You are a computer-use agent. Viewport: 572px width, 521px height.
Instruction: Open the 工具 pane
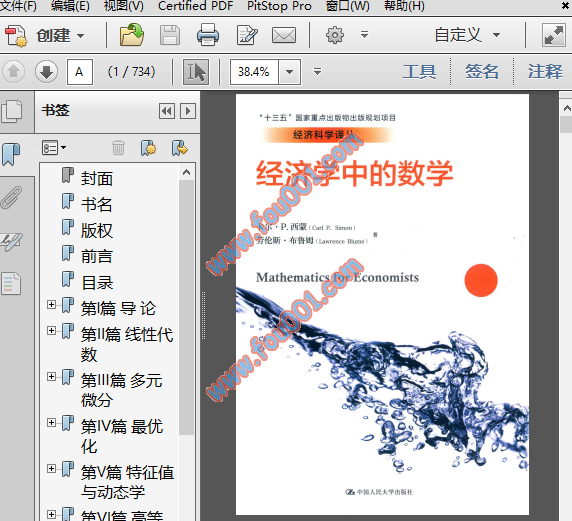pos(419,72)
